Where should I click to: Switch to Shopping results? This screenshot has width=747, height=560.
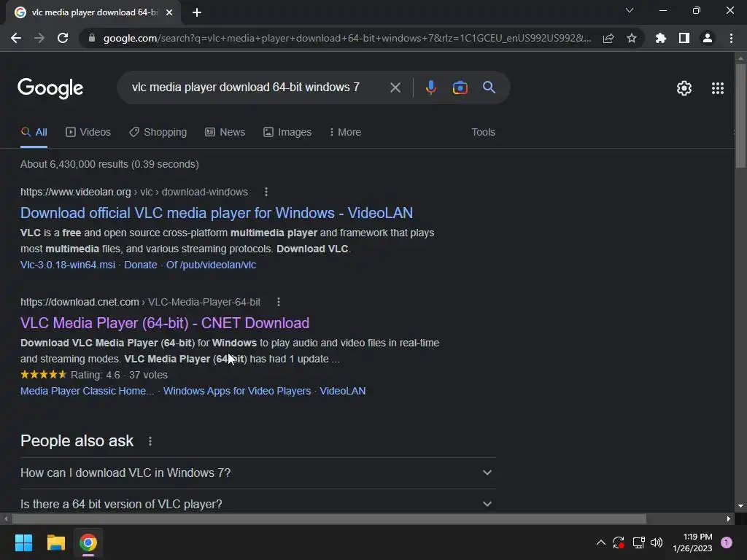(158, 133)
